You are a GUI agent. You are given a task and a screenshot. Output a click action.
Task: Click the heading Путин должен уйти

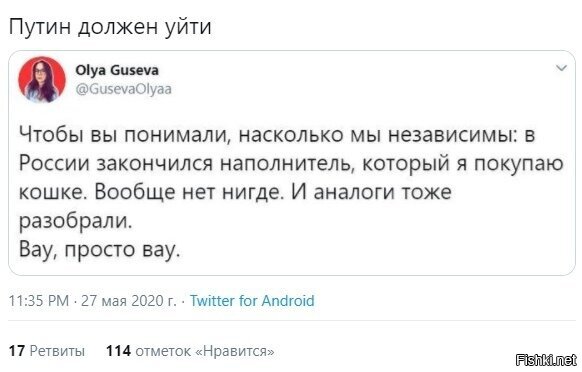110,27
